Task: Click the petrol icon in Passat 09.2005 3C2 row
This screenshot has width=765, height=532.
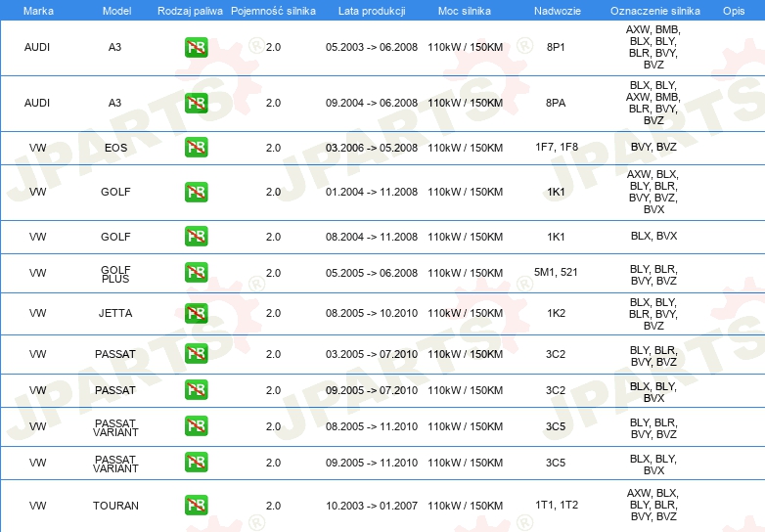Action: [196, 389]
